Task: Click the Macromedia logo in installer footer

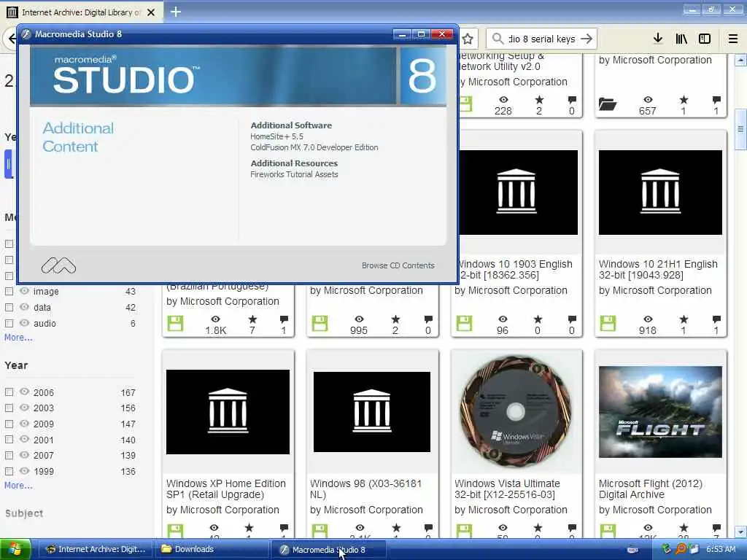Action: [x=58, y=265]
